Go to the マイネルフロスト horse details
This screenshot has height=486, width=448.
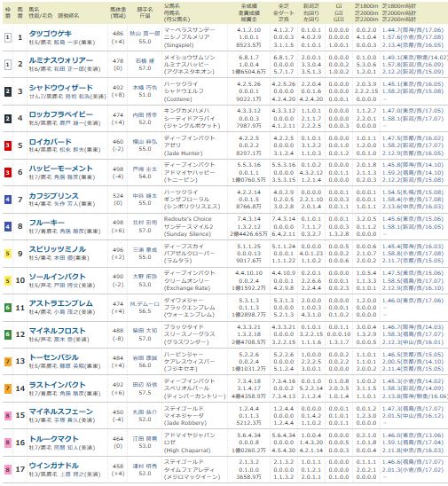coord(57,331)
